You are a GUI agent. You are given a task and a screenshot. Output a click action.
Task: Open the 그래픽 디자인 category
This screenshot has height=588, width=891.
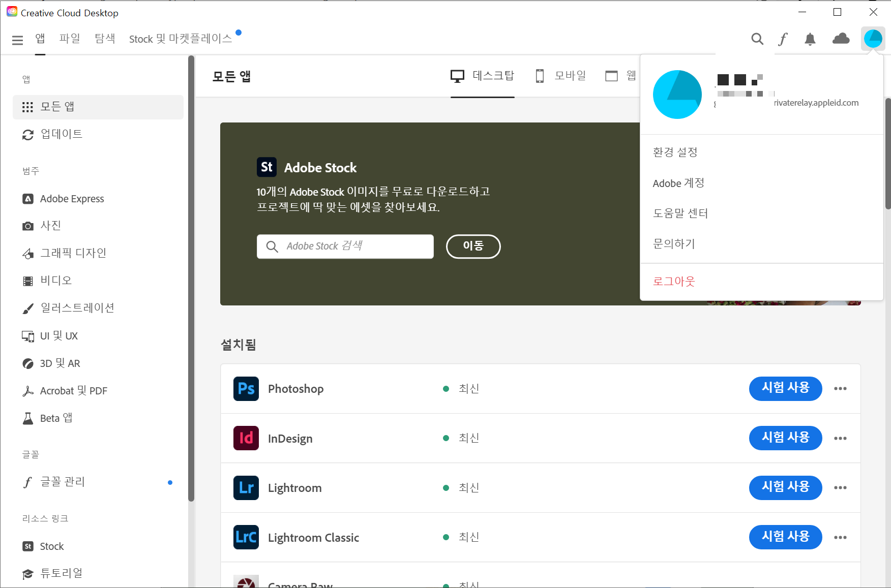coord(98,253)
